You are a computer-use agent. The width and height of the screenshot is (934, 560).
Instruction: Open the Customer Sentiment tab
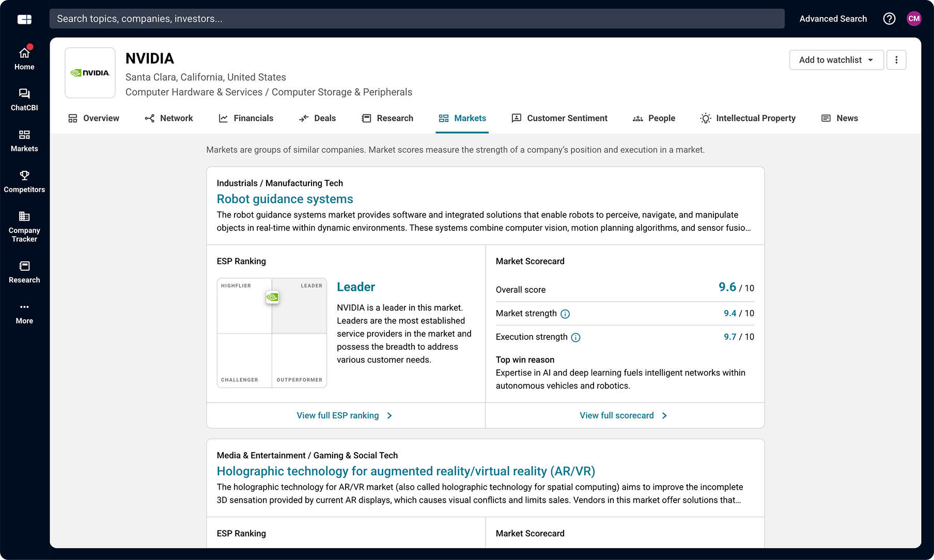point(567,118)
